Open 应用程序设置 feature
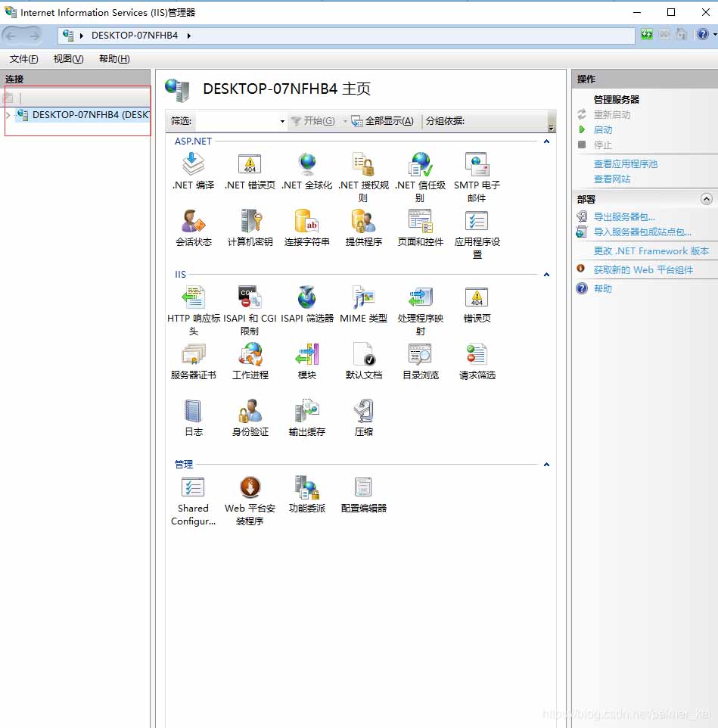This screenshot has width=718, height=728. pyautogui.click(x=477, y=234)
